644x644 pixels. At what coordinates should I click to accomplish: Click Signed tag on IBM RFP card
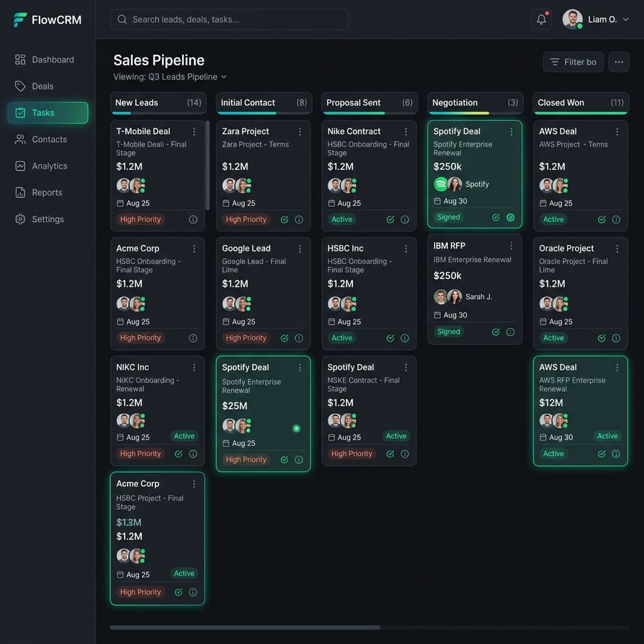pos(448,331)
